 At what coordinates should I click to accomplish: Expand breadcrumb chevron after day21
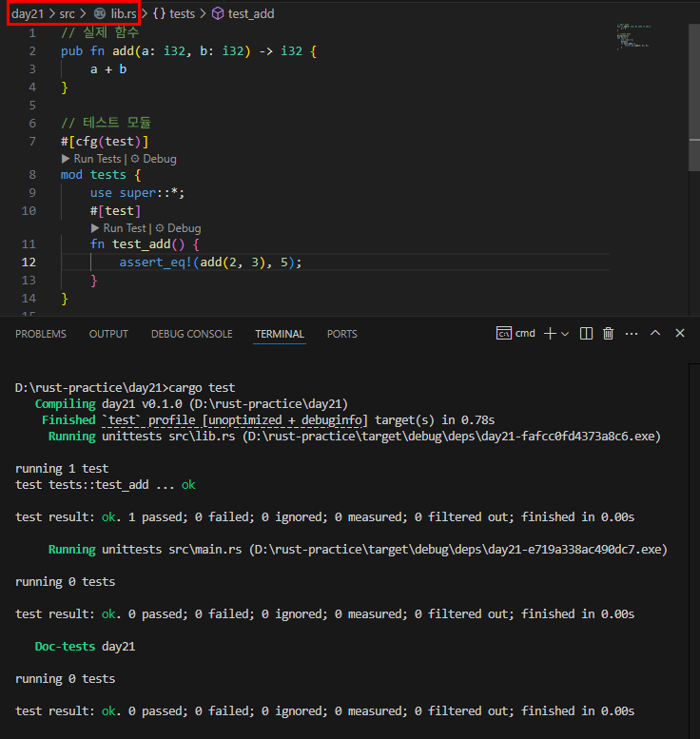point(52,13)
